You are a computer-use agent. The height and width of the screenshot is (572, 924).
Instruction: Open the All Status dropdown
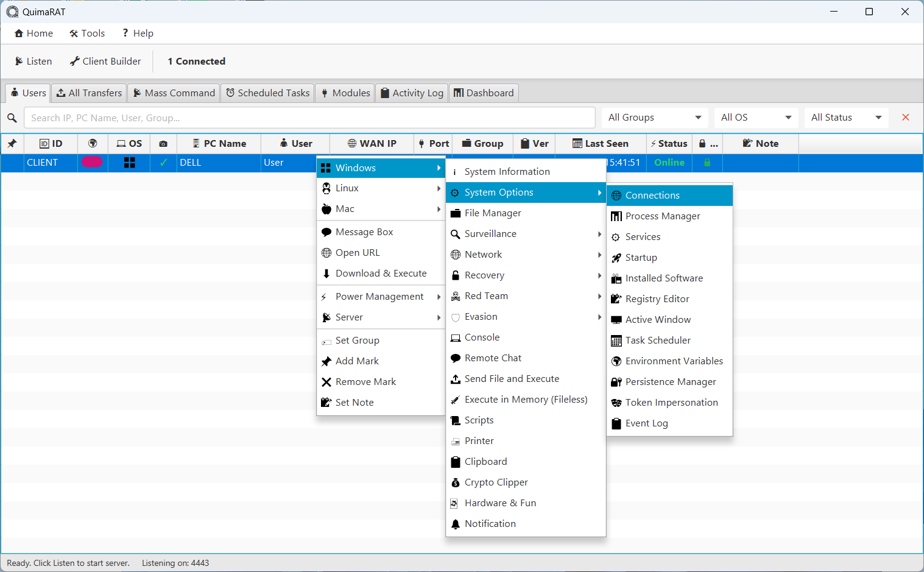click(x=847, y=117)
